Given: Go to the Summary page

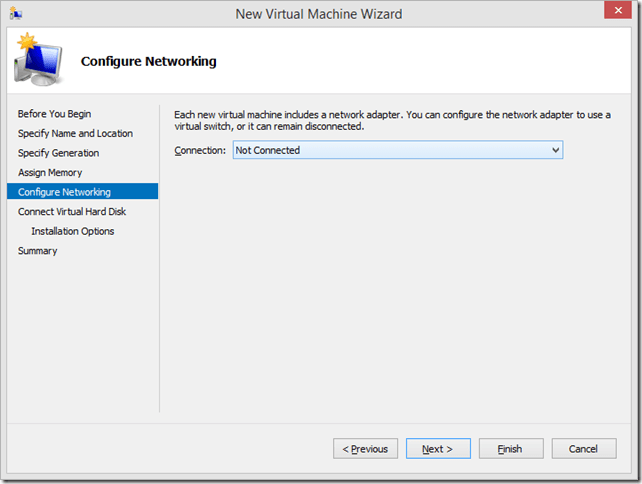Looking at the screenshot, I should pyautogui.click(x=37, y=251).
